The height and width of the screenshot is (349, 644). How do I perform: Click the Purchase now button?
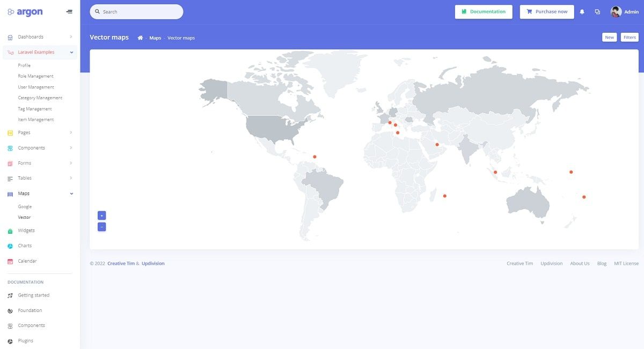coord(546,11)
